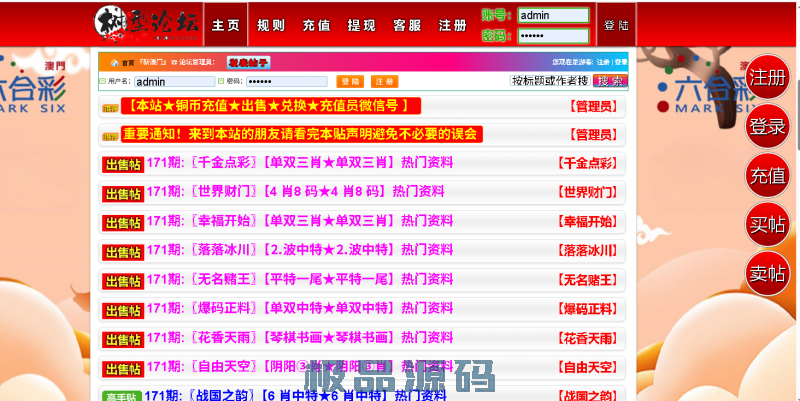Click the 出售帖 badge on 自由天空 row

pyautogui.click(x=123, y=368)
